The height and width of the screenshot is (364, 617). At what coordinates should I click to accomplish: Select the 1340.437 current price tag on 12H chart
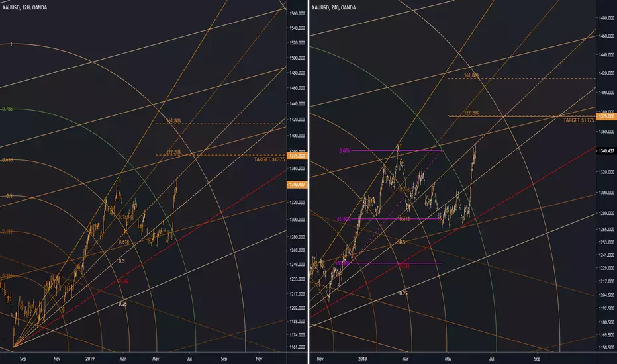tap(297, 185)
